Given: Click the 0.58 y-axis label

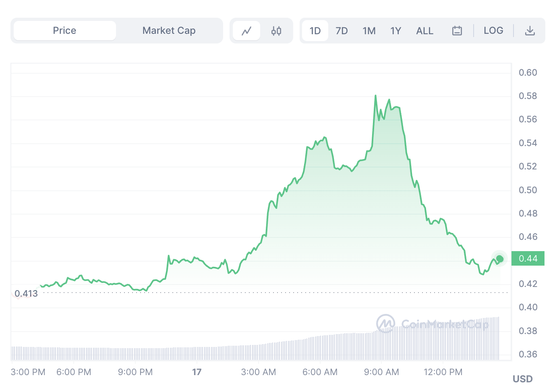Looking at the screenshot, I should pos(528,96).
